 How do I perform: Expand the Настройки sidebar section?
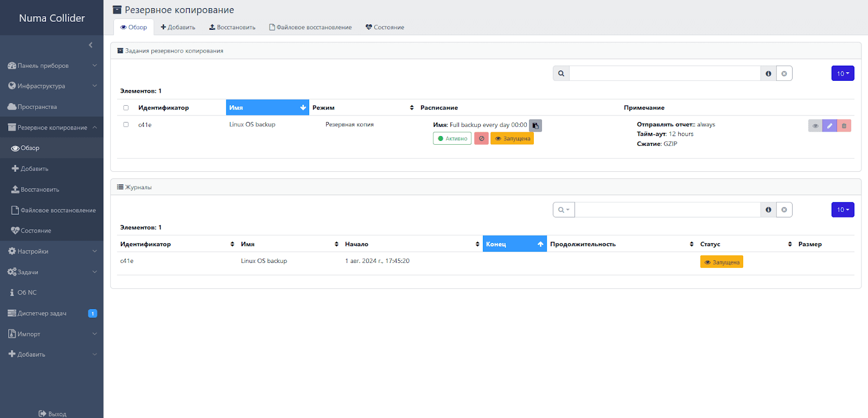pos(52,252)
